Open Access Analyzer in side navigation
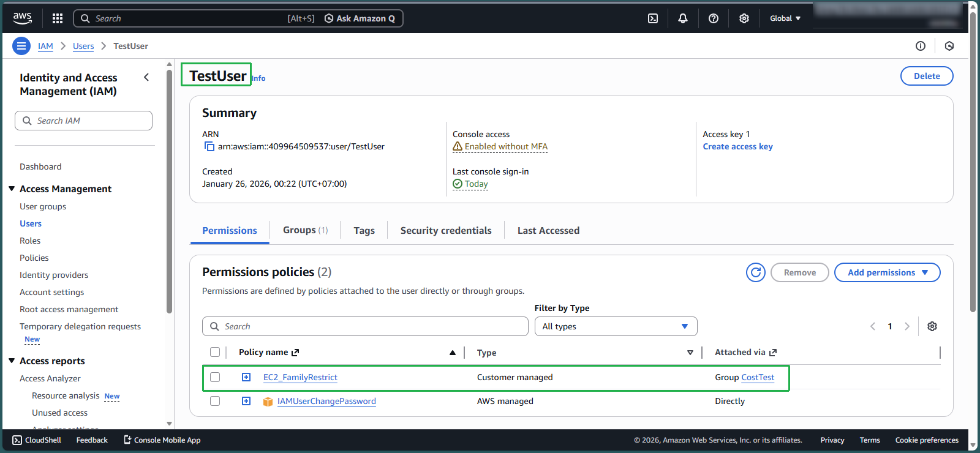The height and width of the screenshot is (453, 980). point(50,378)
